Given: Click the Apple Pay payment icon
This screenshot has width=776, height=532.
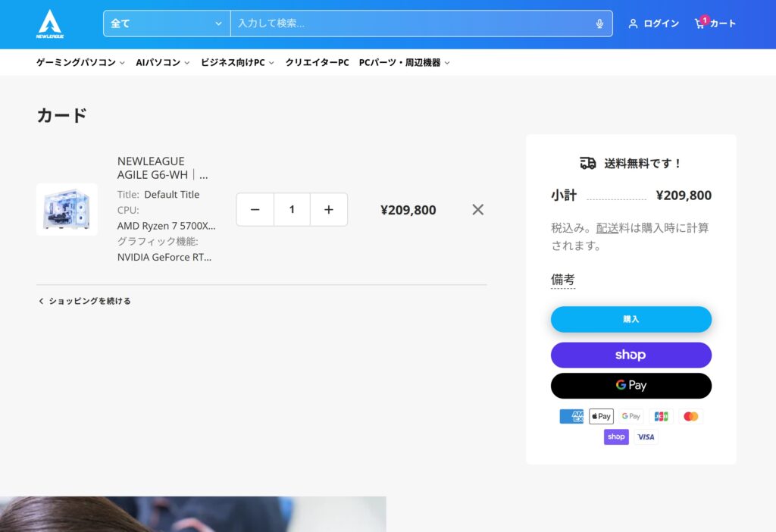Looking at the screenshot, I should [601, 416].
